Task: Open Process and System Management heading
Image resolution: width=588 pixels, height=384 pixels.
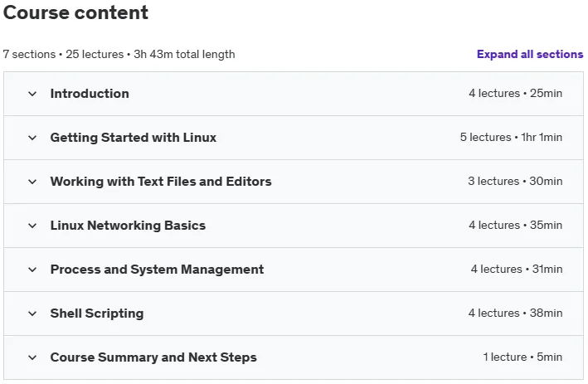Action: coord(157,270)
